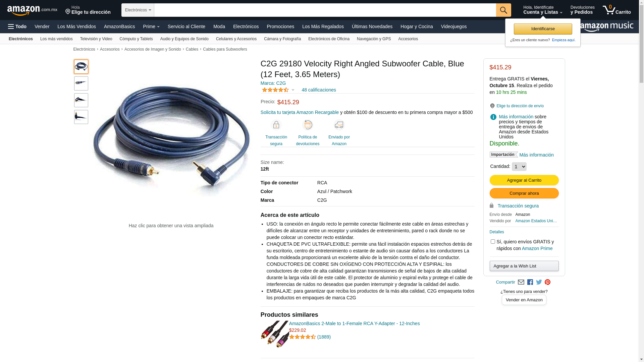
Task: Expand the star rating breakdown chevron
Action: [293, 90]
